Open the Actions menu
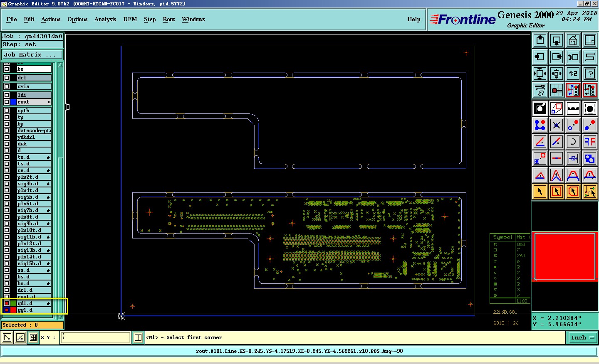 tap(51, 20)
